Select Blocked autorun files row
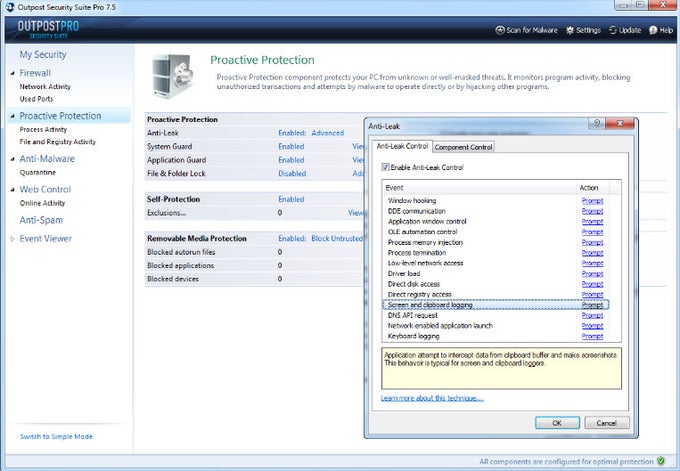Screen dimensions: 680x471 coord(255,252)
